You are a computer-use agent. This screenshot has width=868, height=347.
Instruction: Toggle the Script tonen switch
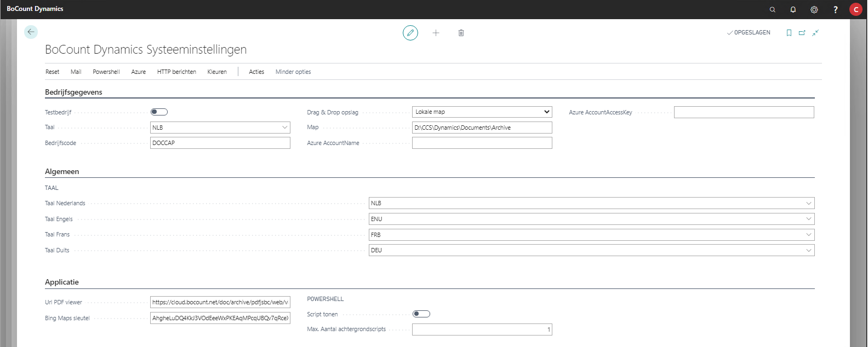pos(421,314)
